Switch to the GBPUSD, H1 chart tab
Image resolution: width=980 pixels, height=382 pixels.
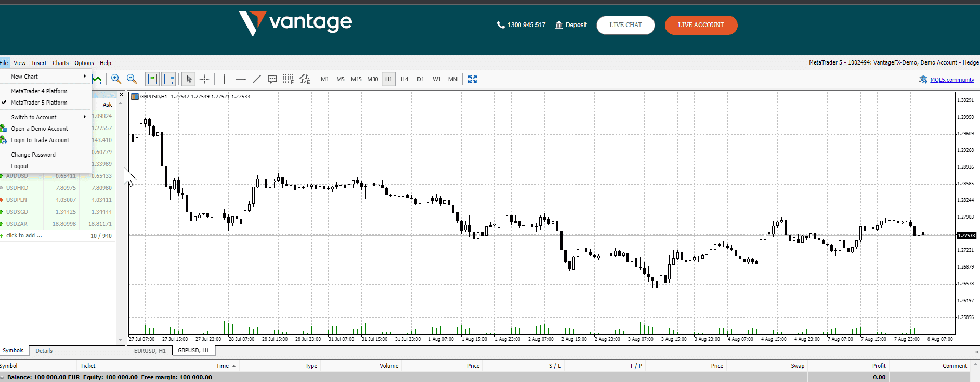(x=193, y=351)
